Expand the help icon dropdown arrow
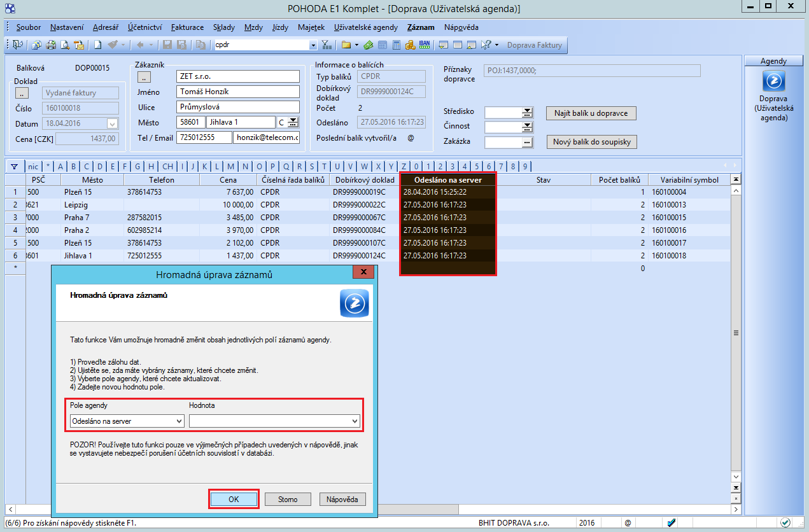 [x=496, y=45]
